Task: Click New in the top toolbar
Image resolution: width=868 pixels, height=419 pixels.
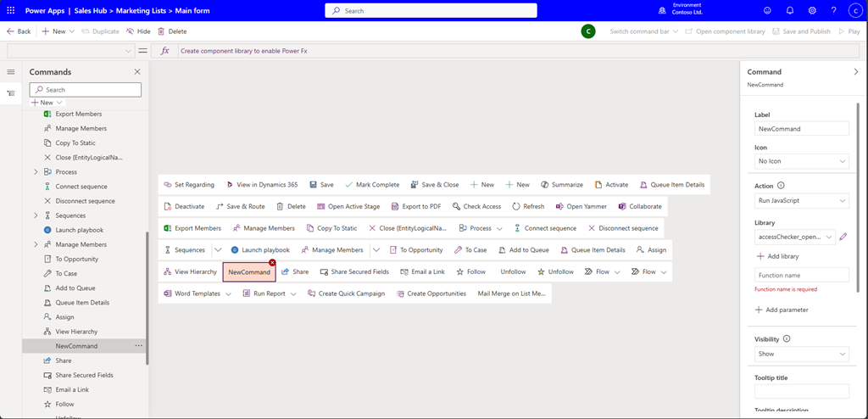Action: (53, 31)
